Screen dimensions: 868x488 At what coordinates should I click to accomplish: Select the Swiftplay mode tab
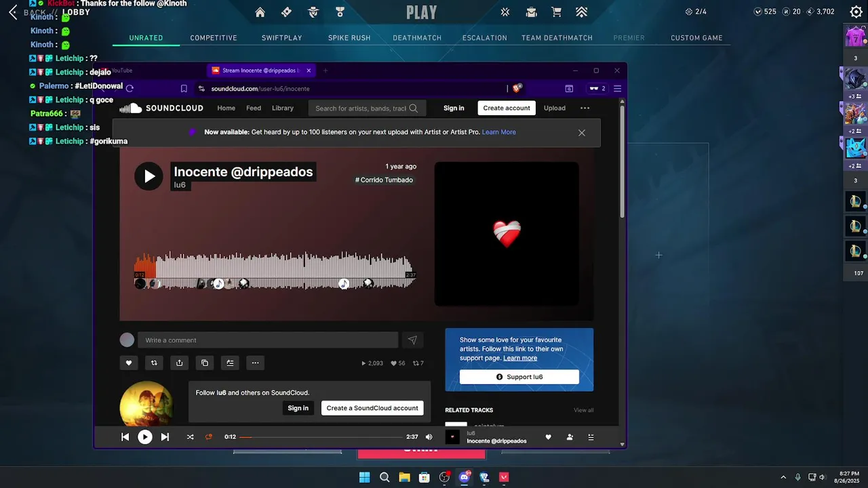[x=282, y=38]
